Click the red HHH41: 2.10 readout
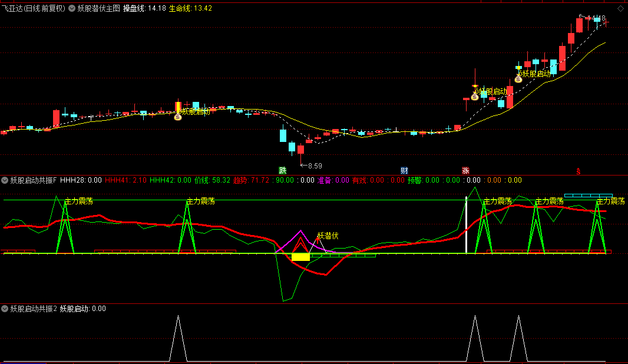This screenshot has height=364, width=628. click(125, 180)
